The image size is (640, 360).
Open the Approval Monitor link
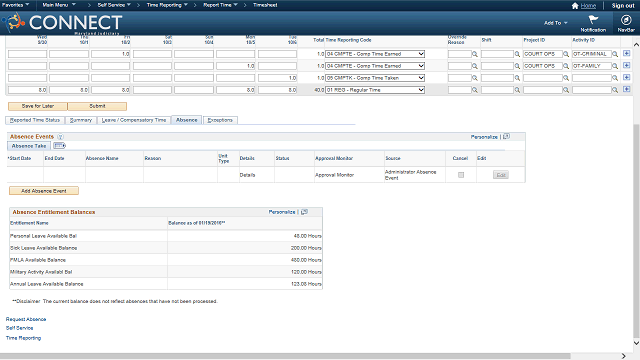pos(334,175)
